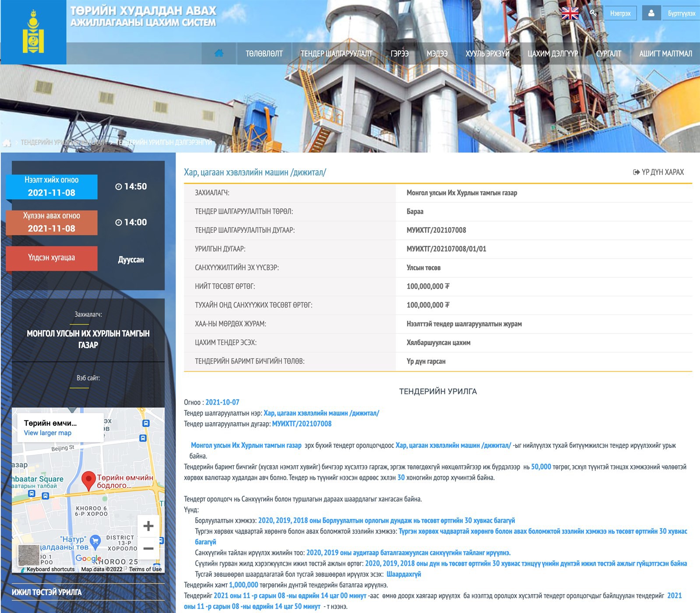This screenshot has height=613, width=700.
Task: Open the ХУУЛЬ ЭРХЗҮЙ menu
Action: tap(487, 53)
